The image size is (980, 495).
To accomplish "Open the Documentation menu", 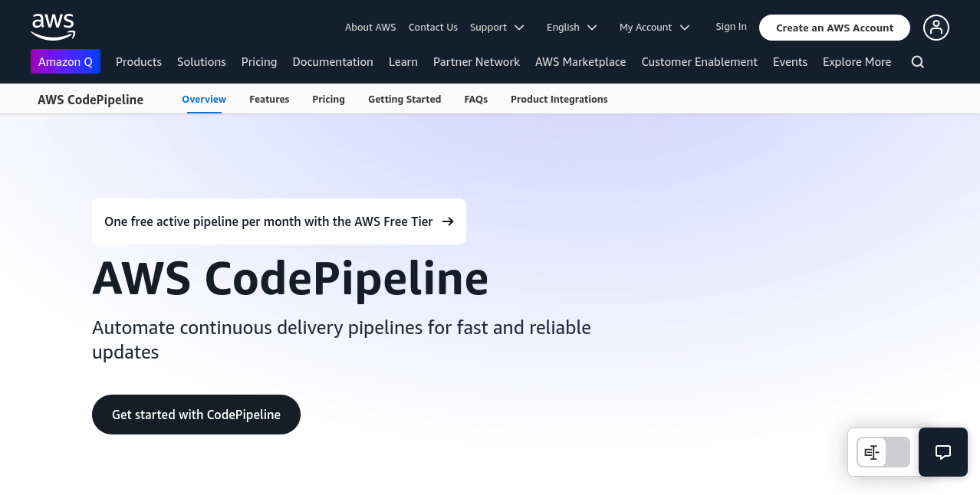I will coord(333,62).
